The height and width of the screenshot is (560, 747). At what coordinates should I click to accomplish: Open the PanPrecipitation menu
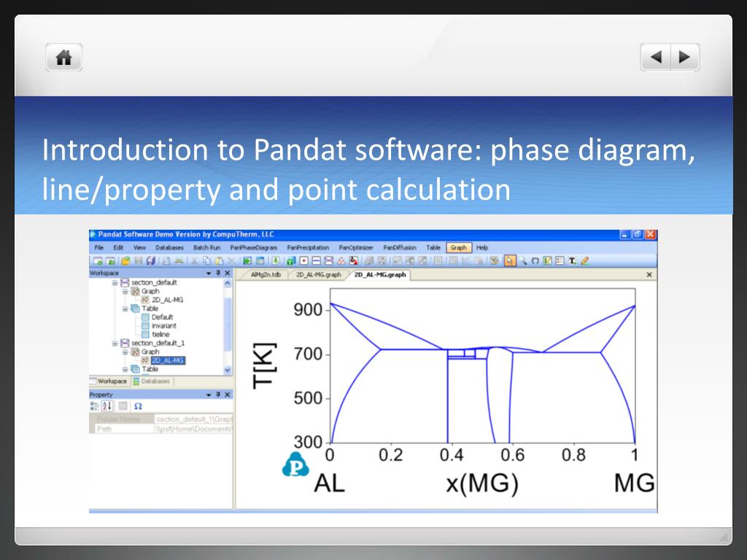coord(308,248)
